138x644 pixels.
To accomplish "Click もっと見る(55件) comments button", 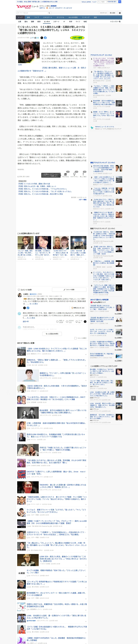I will (x=52, y=333).
